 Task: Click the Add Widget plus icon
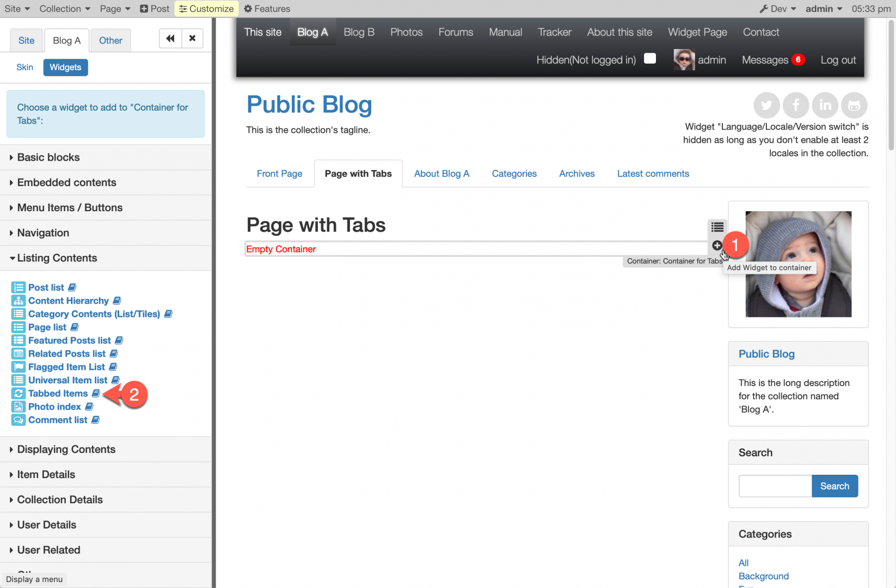pos(717,246)
